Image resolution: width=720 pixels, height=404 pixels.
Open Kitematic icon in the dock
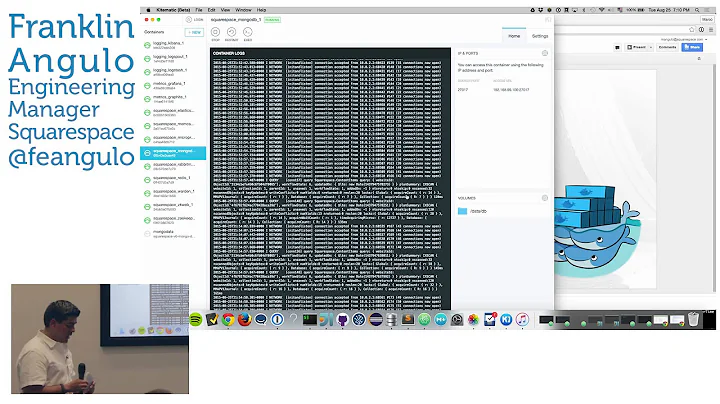pyautogui.click(x=506, y=319)
